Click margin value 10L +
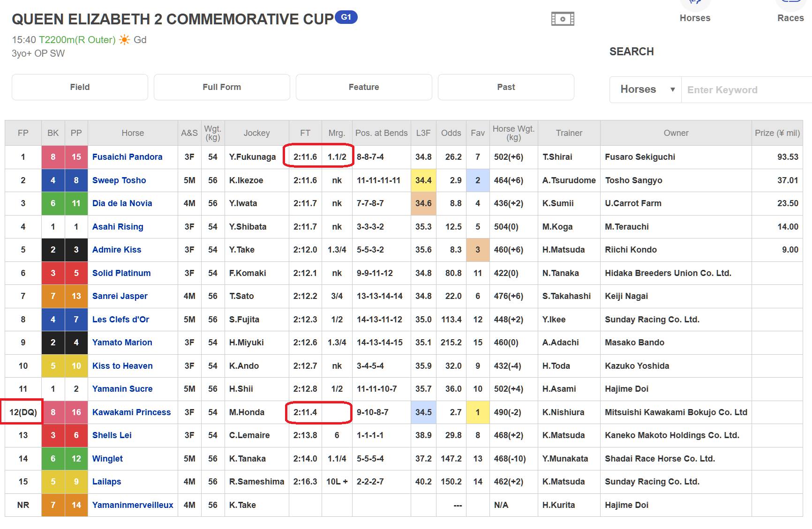The height and width of the screenshot is (529, 812). [x=337, y=482]
